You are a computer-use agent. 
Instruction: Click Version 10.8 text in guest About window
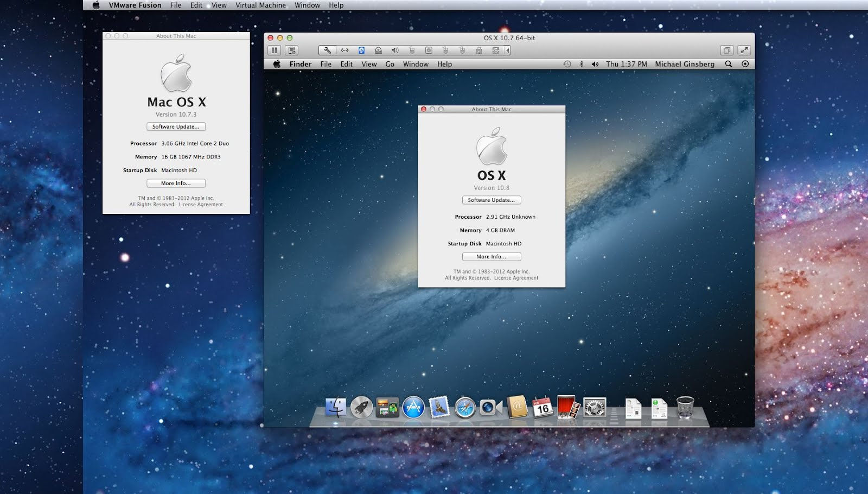tap(492, 188)
